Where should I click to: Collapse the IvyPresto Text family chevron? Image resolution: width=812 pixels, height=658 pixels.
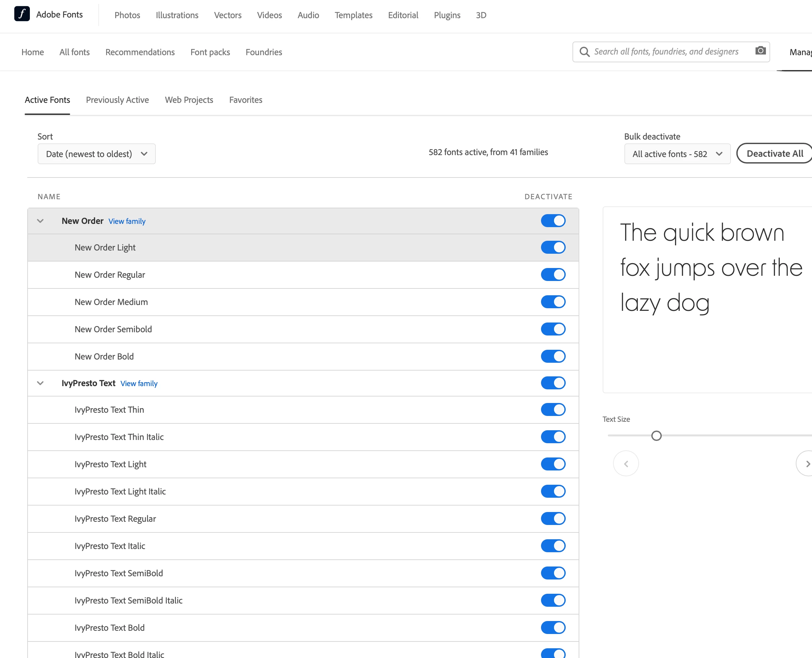point(40,383)
